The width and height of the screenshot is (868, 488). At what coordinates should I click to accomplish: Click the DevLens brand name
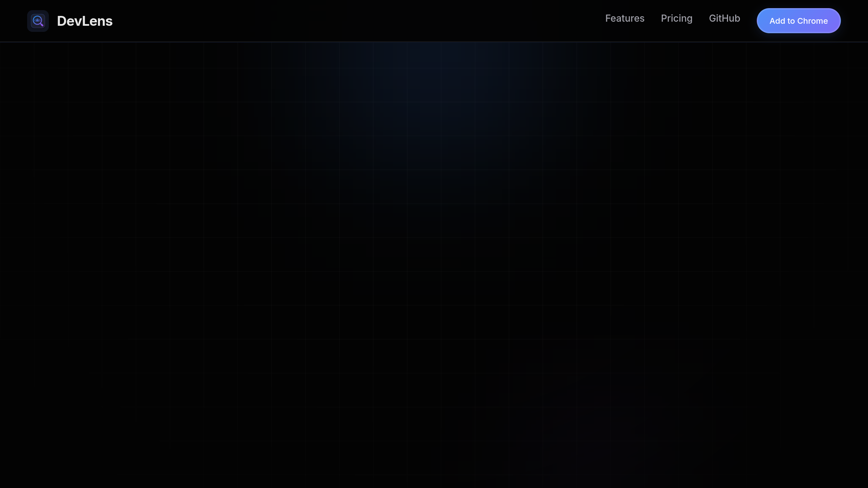[x=85, y=21]
